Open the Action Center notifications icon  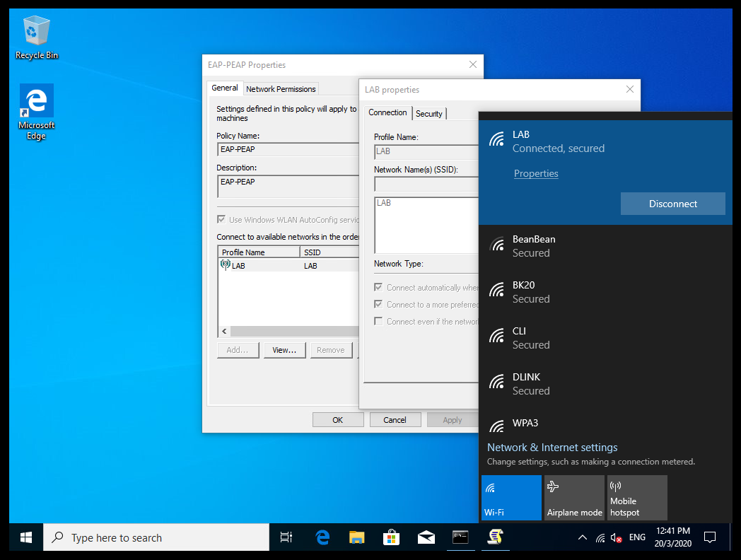709,537
